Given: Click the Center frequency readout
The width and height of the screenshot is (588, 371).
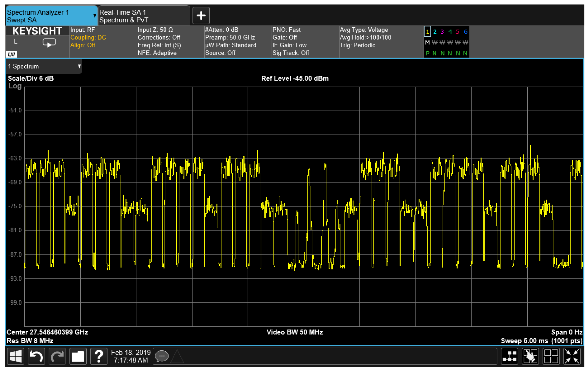Looking at the screenshot, I should click(x=47, y=332).
